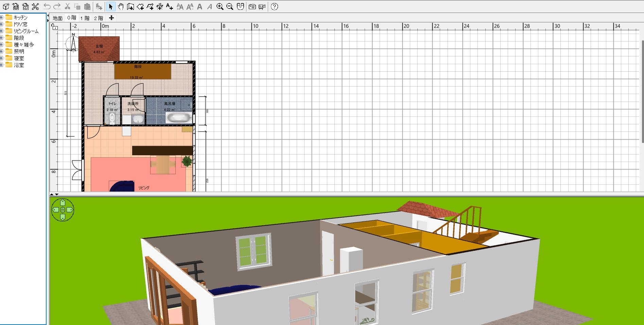Activate the Create Walls tool
This screenshot has width=644, height=325.
[130, 6]
